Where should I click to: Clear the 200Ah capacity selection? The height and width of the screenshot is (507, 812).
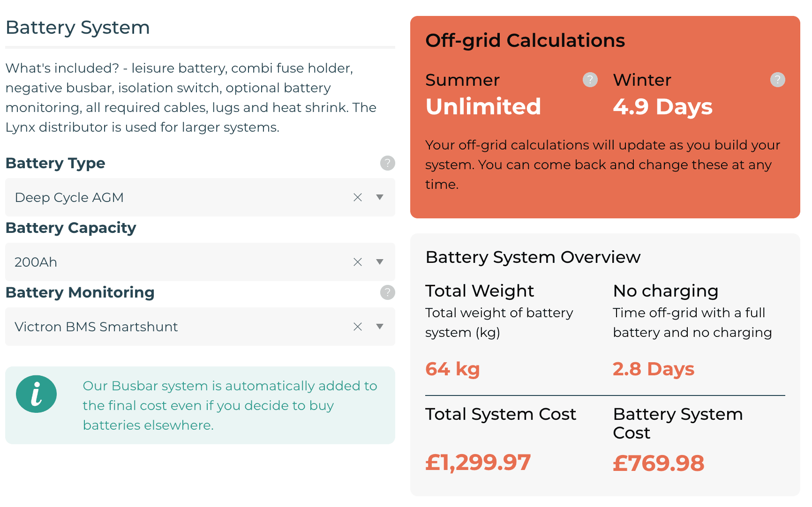click(x=358, y=262)
